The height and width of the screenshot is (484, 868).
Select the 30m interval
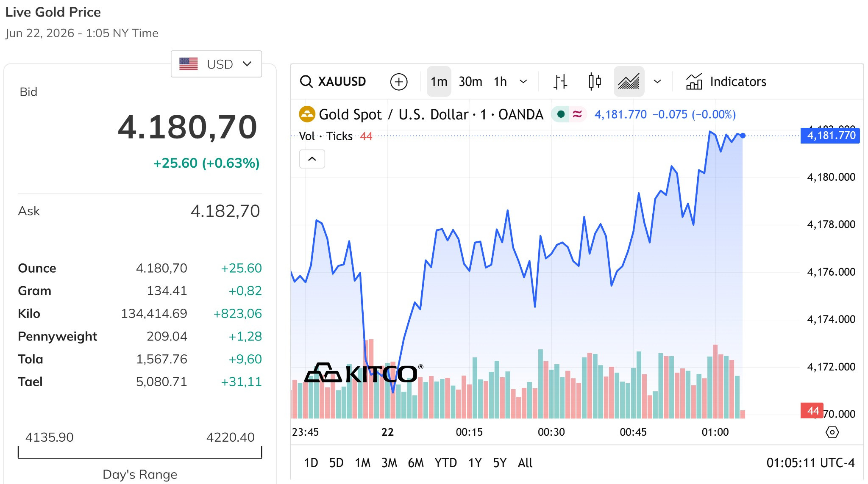470,81
